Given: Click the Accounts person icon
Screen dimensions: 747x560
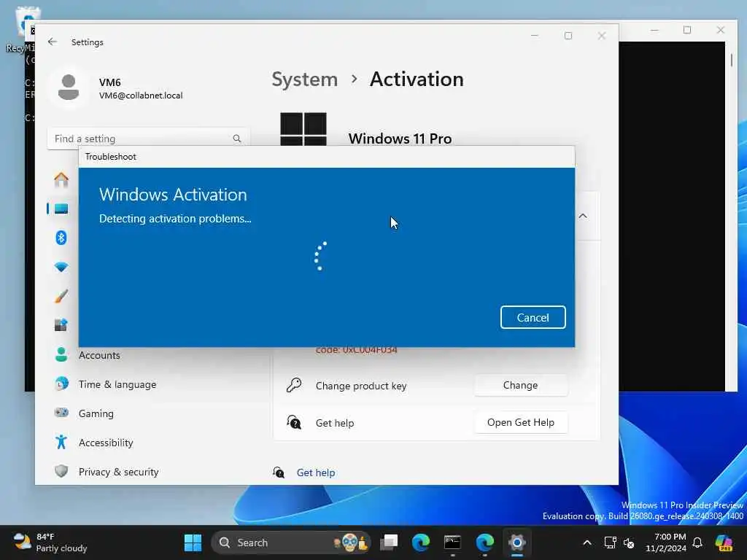Looking at the screenshot, I should (x=61, y=354).
